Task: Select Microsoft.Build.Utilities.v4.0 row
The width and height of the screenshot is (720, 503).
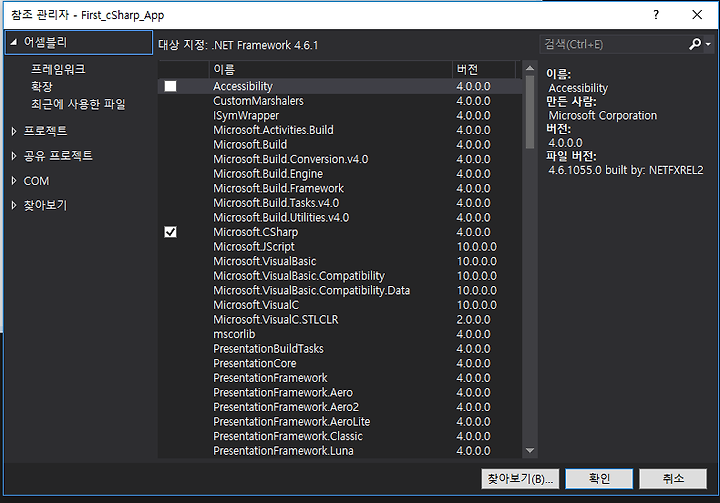Action: [340, 218]
